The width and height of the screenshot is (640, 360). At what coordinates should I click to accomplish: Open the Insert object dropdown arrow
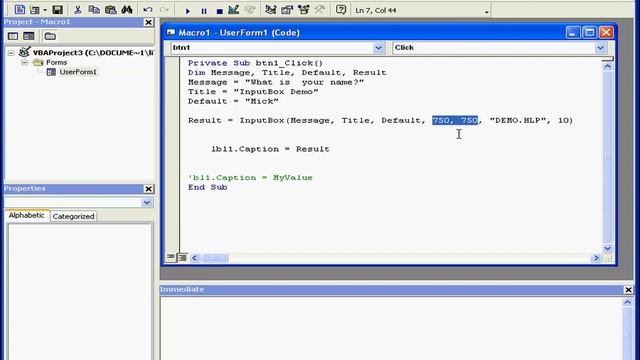tap(45, 10)
